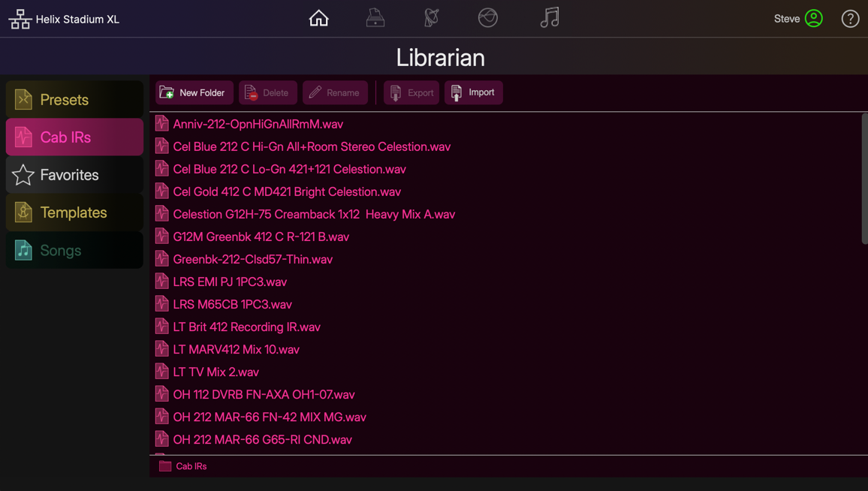Screen dimensions: 868x491
Task: Click the Import button
Action: point(473,92)
